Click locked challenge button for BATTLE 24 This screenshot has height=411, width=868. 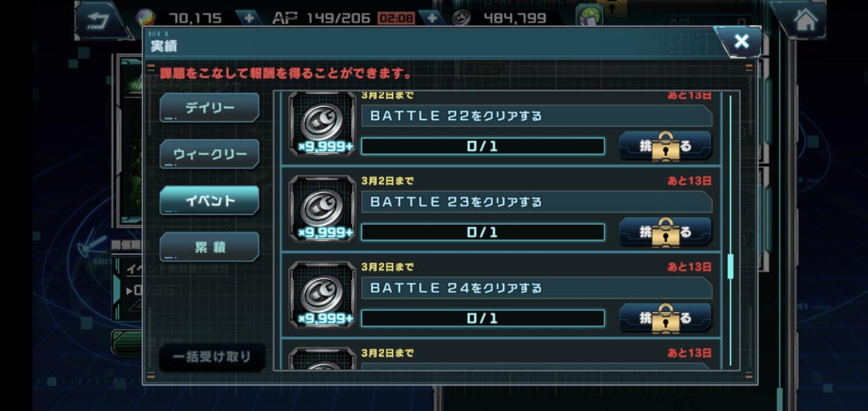tap(665, 318)
